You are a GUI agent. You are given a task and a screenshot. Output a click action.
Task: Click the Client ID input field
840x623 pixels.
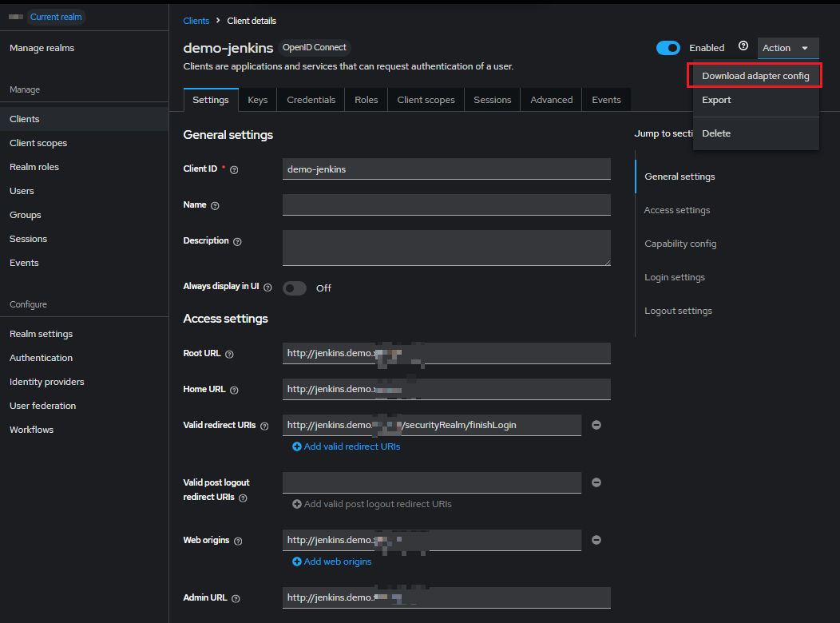click(446, 169)
